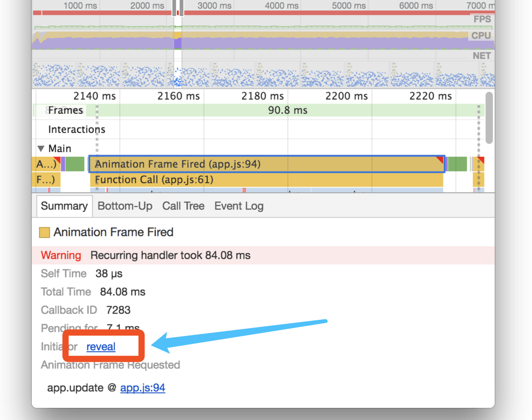
Task: Click the green bar after Animation Frame Fired
Action: 458,164
